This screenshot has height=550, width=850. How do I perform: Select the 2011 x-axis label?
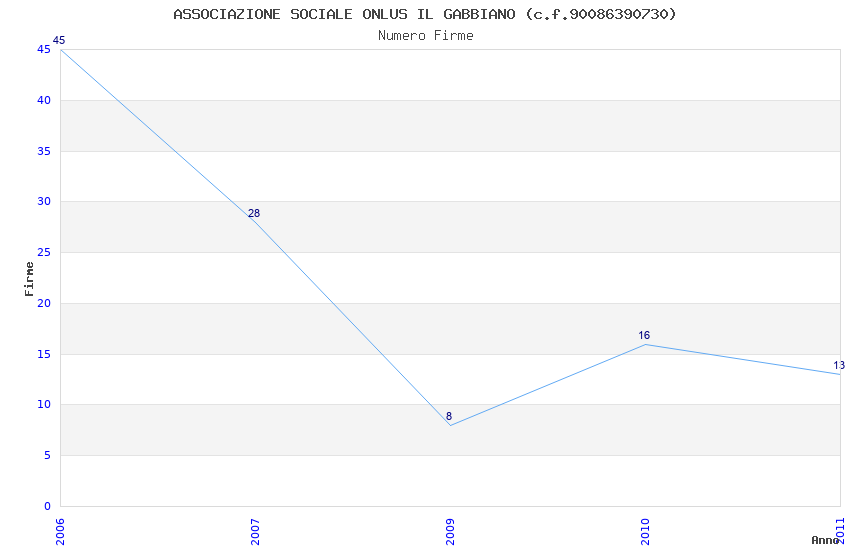click(840, 532)
